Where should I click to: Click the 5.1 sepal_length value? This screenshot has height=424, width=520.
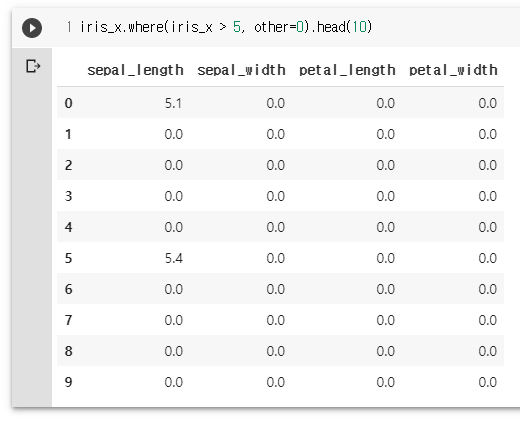click(173, 103)
